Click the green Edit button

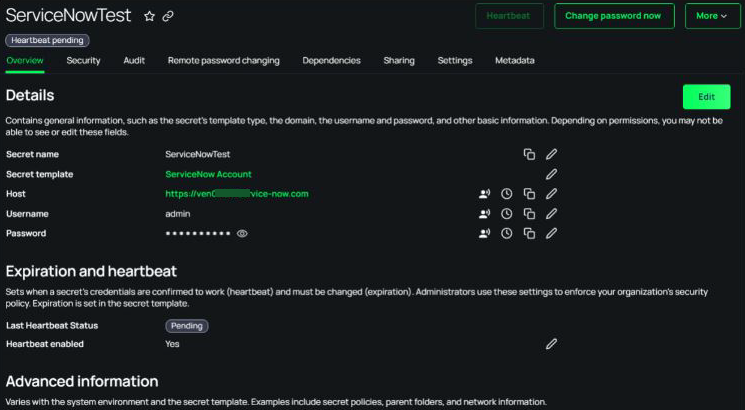pos(706,97)
